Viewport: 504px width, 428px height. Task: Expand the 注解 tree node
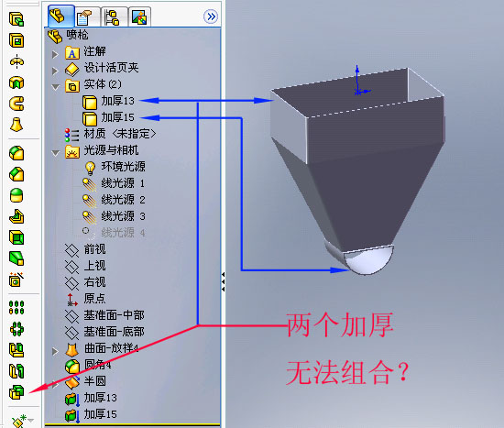point(55,54)
